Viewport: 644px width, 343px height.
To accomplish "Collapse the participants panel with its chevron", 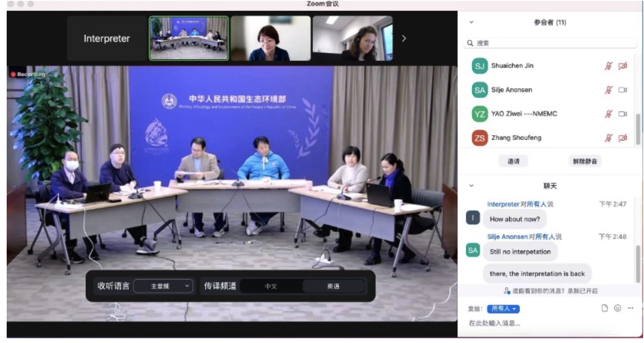I will (471, 22).
